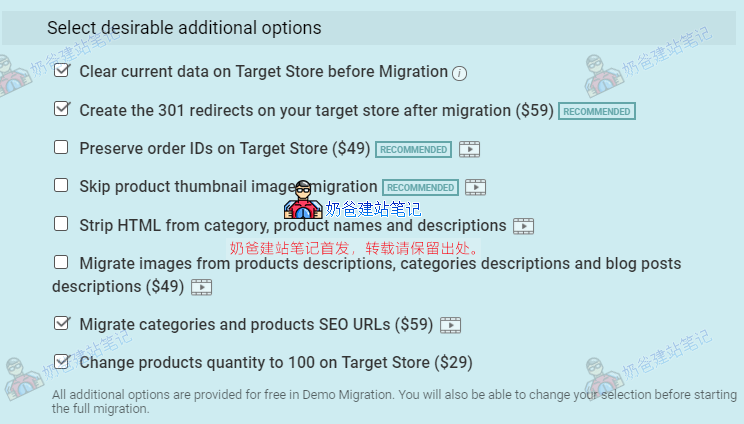Click the Create 301 redirects label text
744x424 pixels.
tap(316, 111)
